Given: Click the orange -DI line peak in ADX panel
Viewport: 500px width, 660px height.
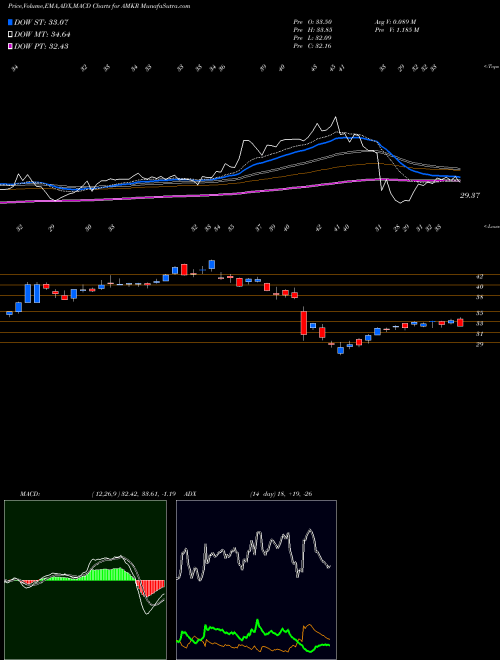Looking at the screenshot, I should coord(309,625).
